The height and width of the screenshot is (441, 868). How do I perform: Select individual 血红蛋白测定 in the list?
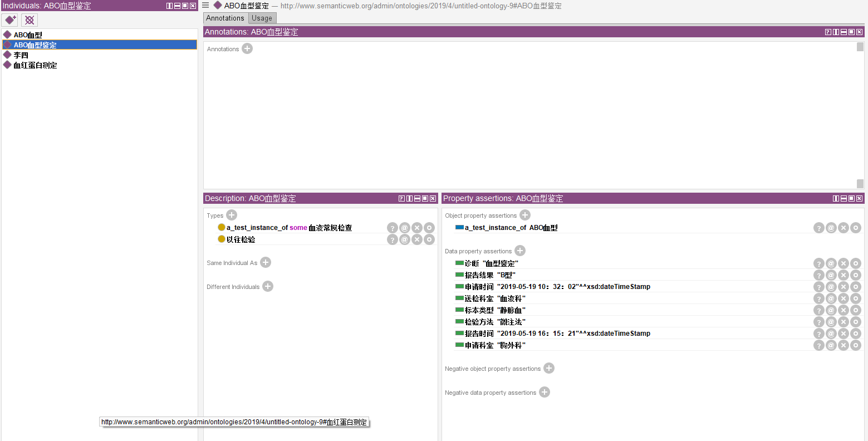pos(35,65)
